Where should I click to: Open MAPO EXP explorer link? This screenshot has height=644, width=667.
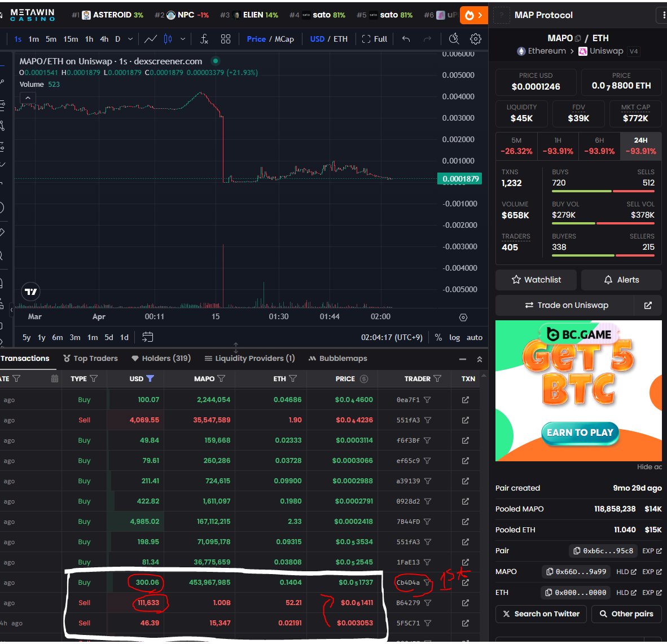pyautogui.click(x=652, y=572)
